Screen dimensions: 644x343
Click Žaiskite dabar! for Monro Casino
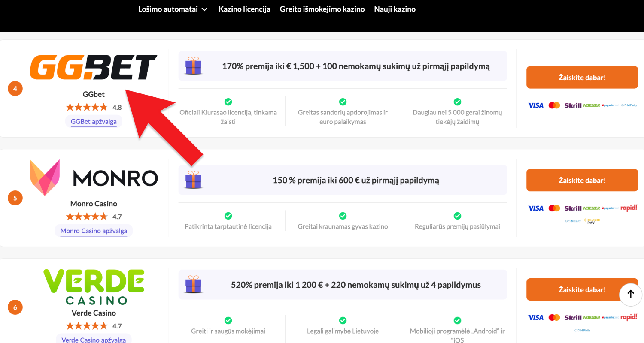582,180
